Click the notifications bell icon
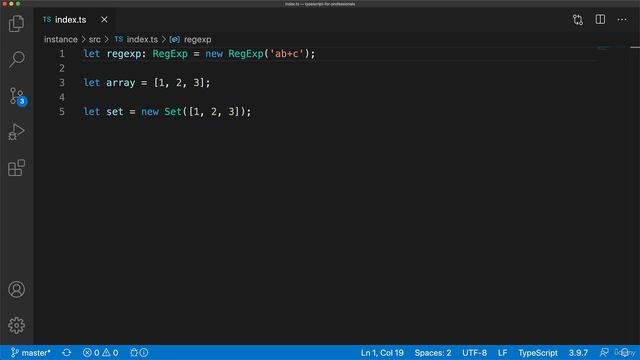The width and height of the screenshot is (640, 360). [x=624, y=353]
